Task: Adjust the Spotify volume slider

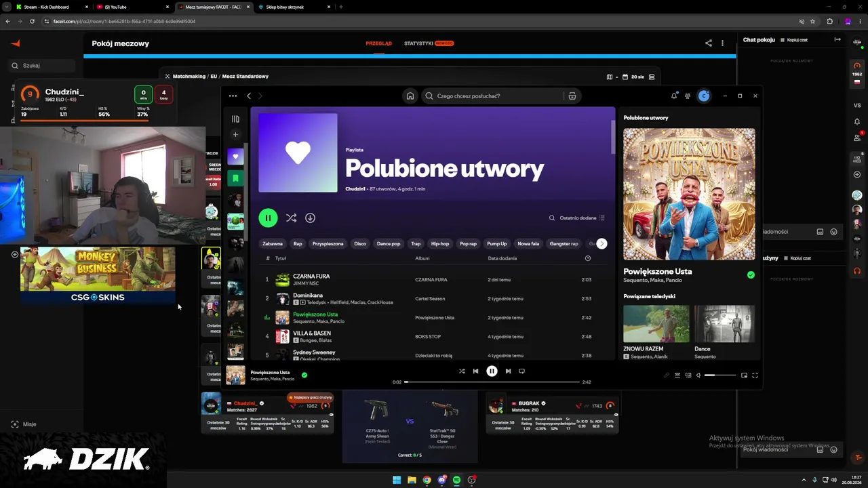Action: click(720, 375)
